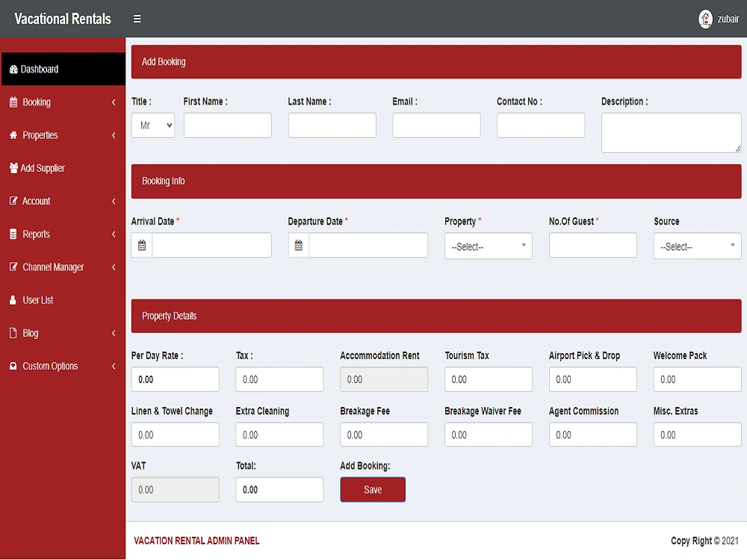Screen dimensions: 747x560
Task: Open the Title dropdown showing Mr
Action: [x=153, y=125]
